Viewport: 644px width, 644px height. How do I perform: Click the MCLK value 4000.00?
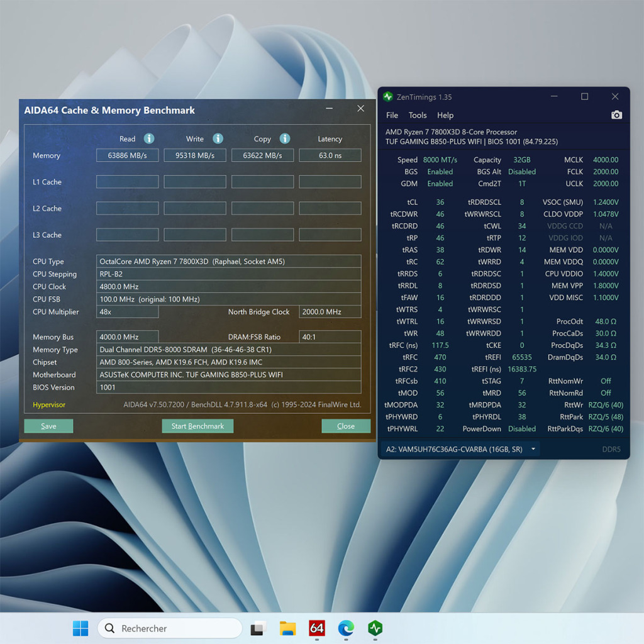point(606,160)
